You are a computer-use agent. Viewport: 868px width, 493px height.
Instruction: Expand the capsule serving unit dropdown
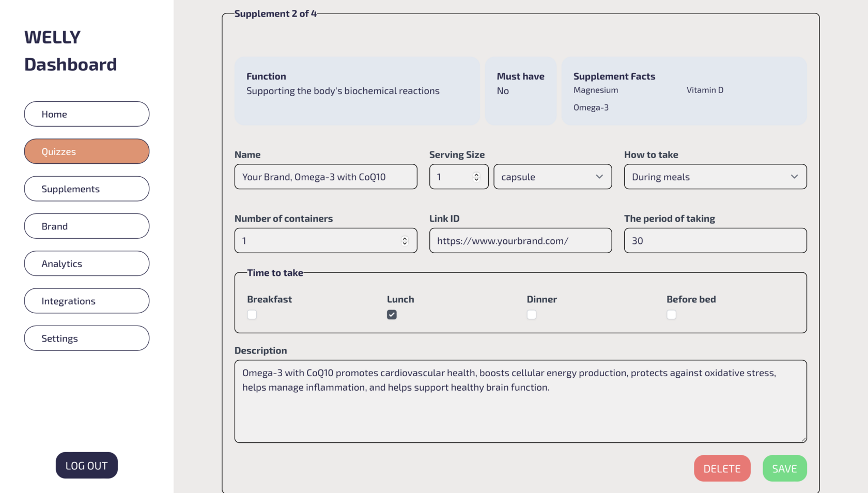point(552,177)
